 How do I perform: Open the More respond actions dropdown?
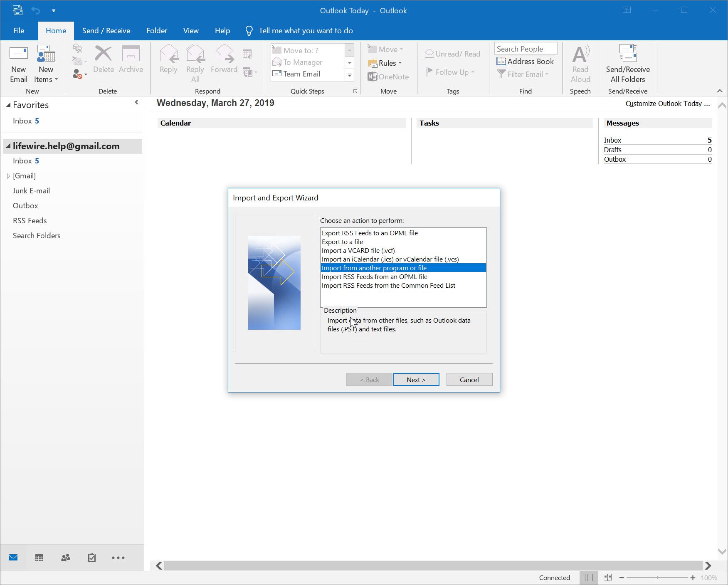pos(250,72)
